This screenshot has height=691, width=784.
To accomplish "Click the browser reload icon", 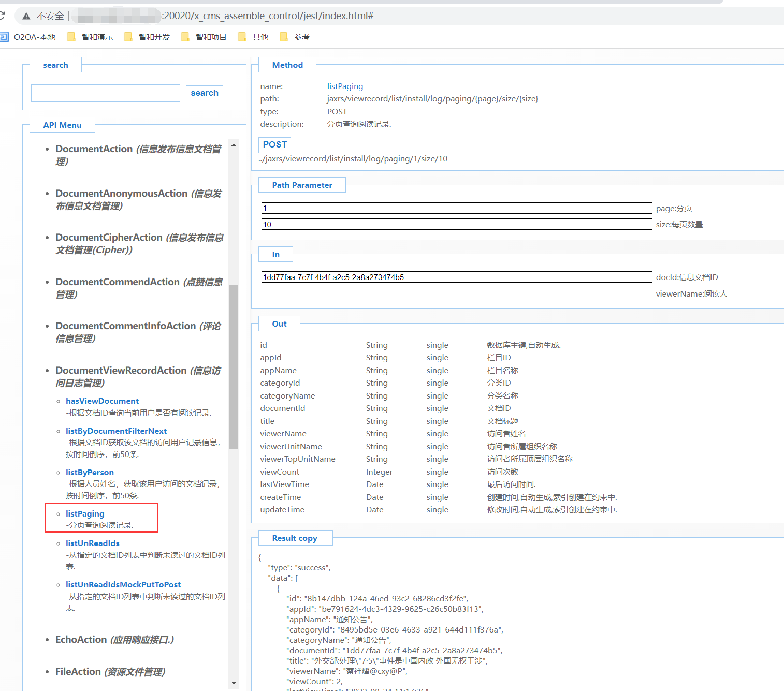I will [2, 16].
